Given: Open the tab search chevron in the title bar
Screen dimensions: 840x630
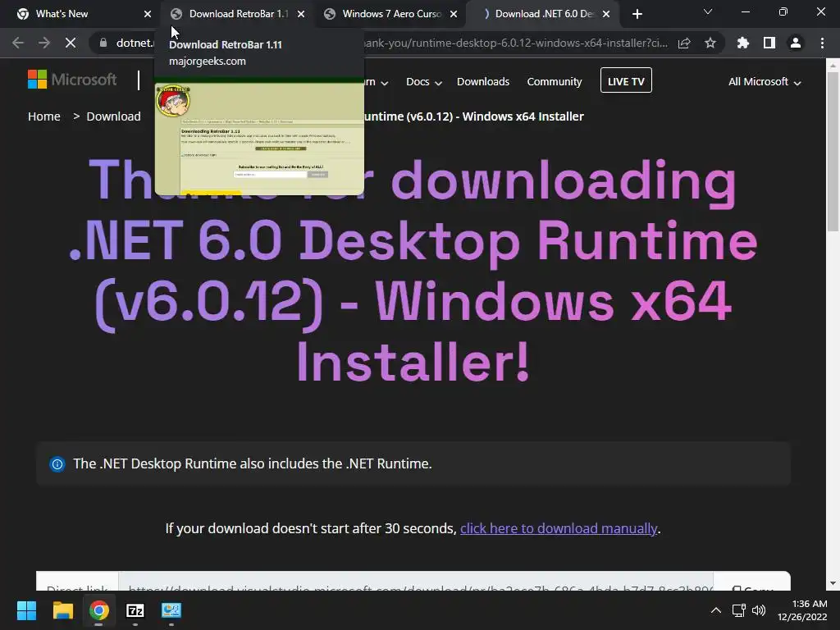Looking at the screenshot, I should 708,11.
